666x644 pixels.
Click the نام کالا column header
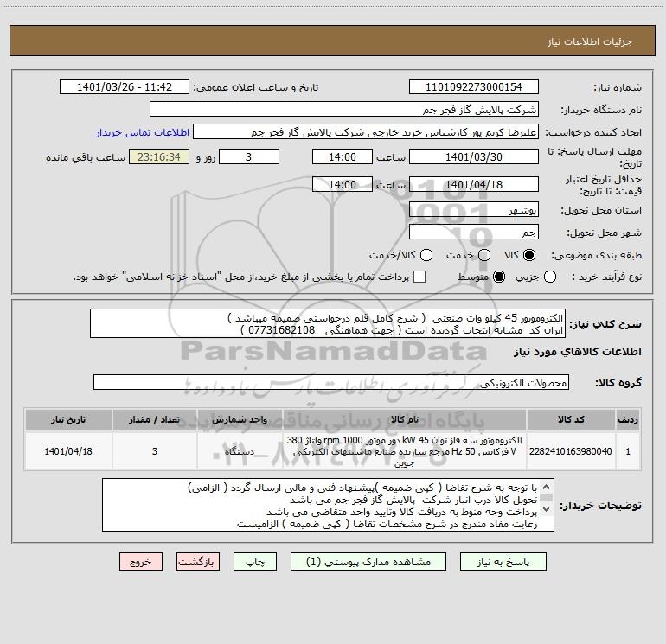coord(405,420)
